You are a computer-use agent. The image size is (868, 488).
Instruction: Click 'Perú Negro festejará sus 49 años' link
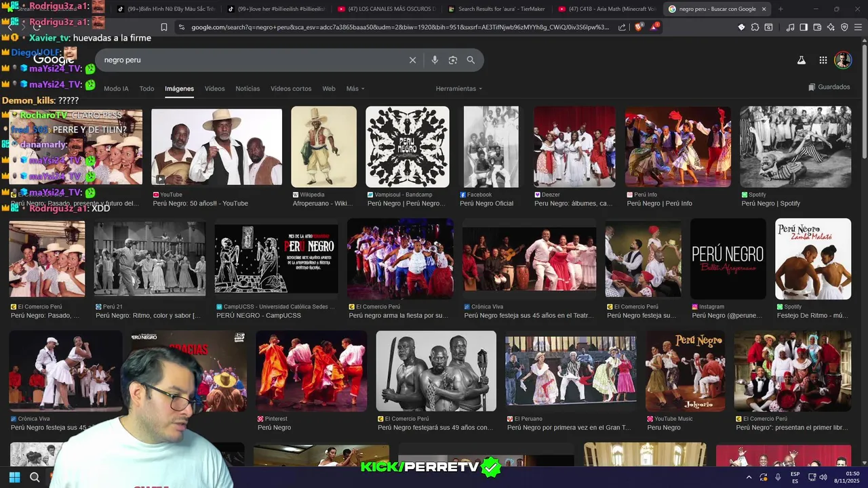coord(435,428)
